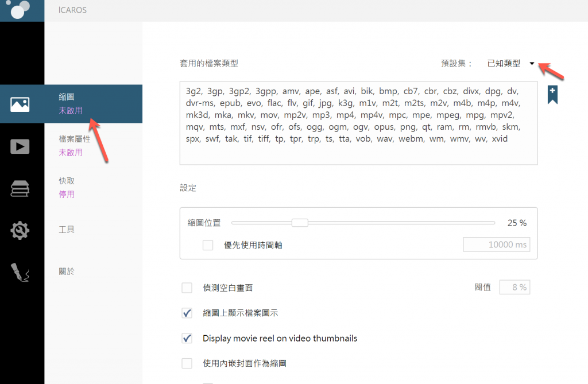
Task: Click the 設定 heading
Action: (188, 188)
